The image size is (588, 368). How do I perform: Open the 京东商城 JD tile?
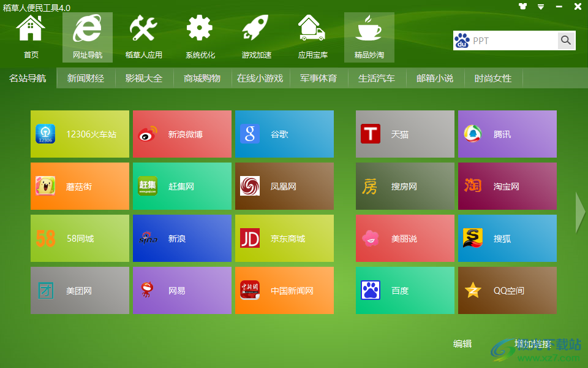point(284,239)
